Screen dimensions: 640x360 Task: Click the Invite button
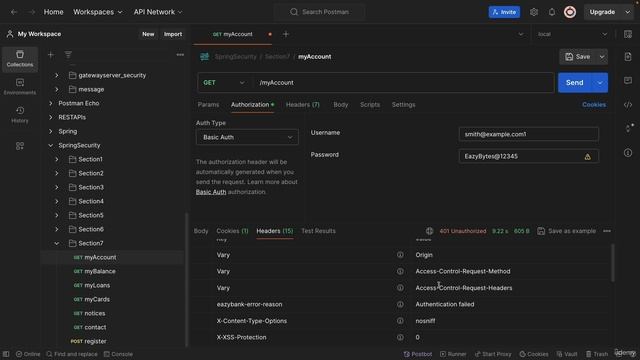(504, 12)
